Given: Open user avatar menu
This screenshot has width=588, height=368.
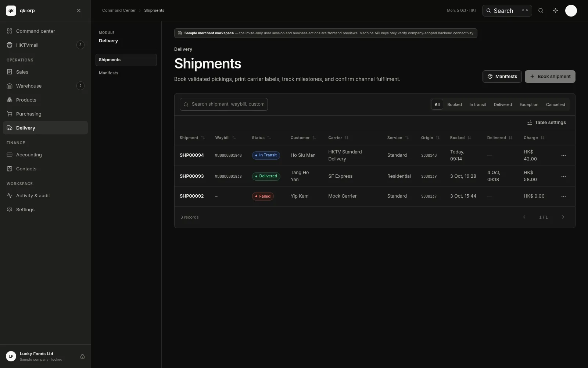Looking at the screenshot, I should pos(571,11).
